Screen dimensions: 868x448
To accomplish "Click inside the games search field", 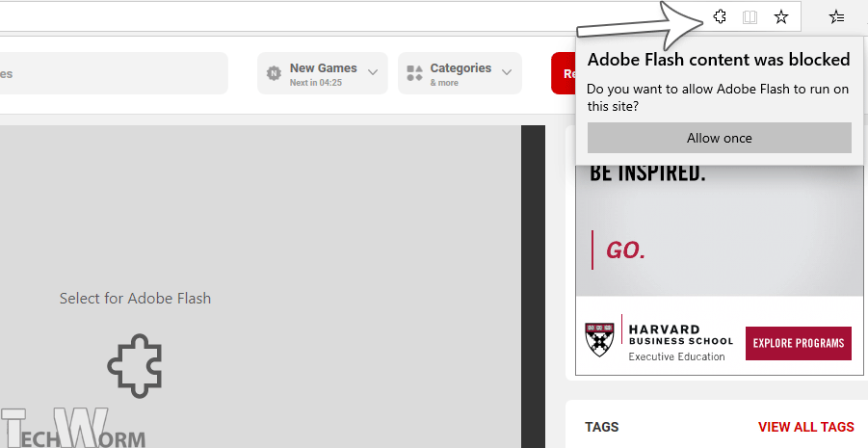I will pos(114,73).
